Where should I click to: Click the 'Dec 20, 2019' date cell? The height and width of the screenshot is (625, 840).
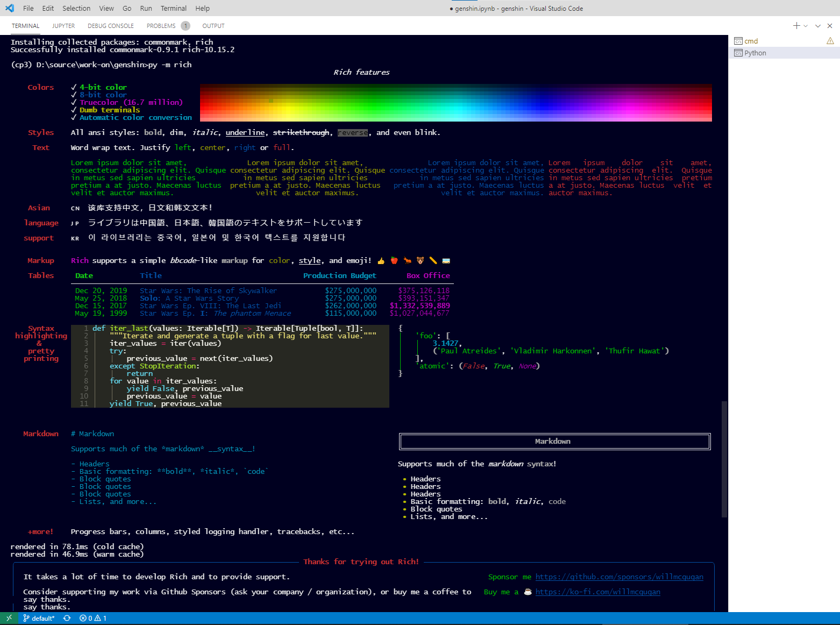click(x=101, y=290)
